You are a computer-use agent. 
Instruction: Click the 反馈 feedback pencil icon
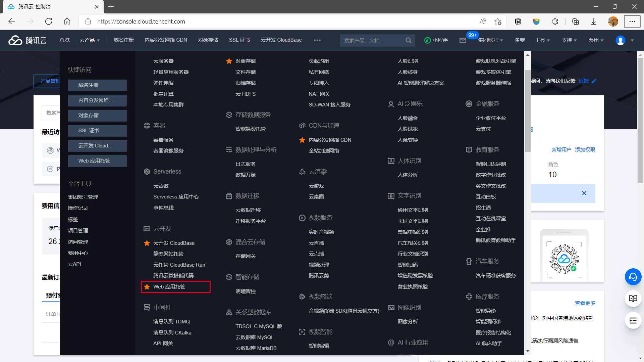coord(594,81)
